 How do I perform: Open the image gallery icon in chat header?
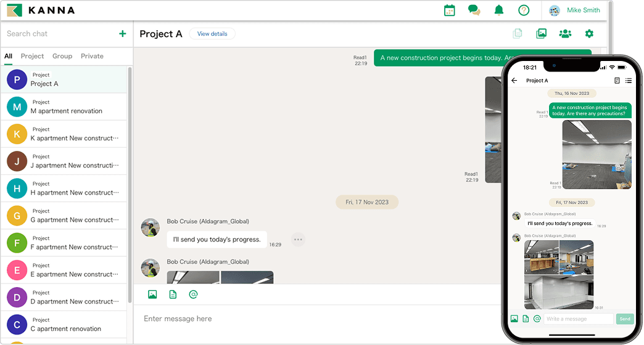542,34
